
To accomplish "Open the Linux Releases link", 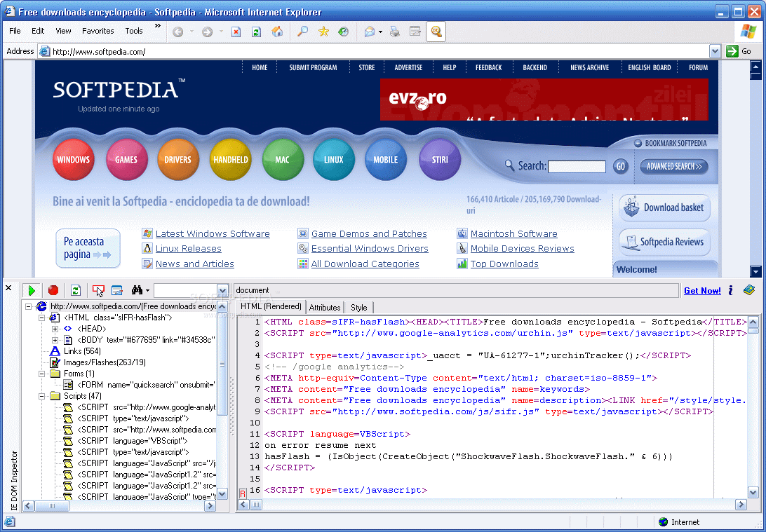I will point(188,248).
